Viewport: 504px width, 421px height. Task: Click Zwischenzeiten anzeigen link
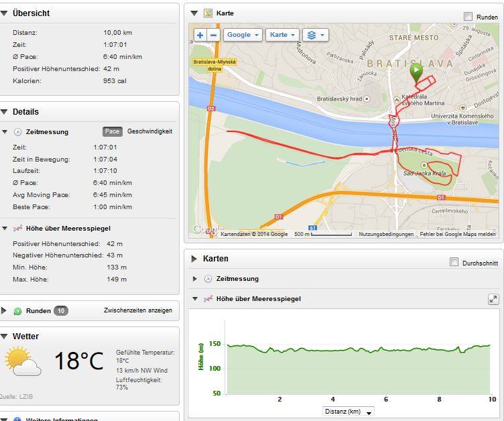tap(137, 310)
